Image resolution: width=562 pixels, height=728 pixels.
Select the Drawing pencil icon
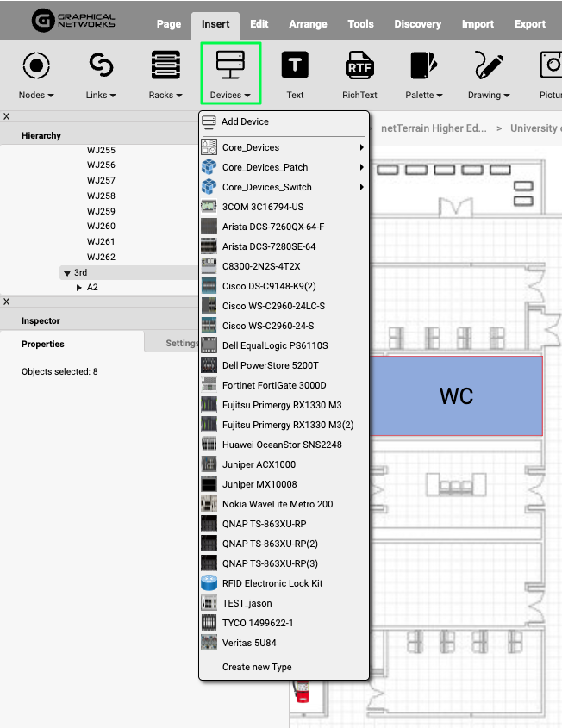489,66
